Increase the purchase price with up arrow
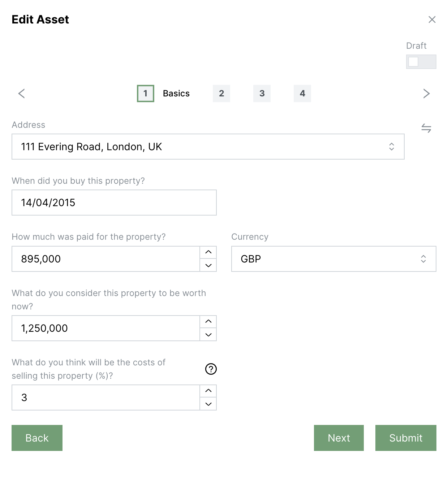Screen dimensions: 448x491 [208, 252]
